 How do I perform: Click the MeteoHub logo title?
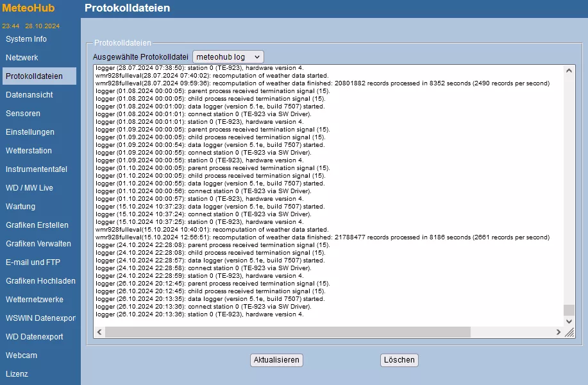(28, 8)
